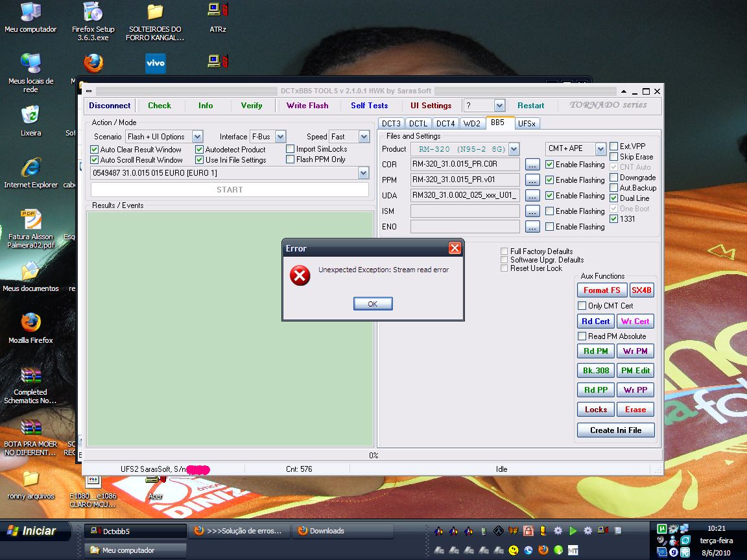
Task: Click into the COR file path field
Action: point(465,164)
